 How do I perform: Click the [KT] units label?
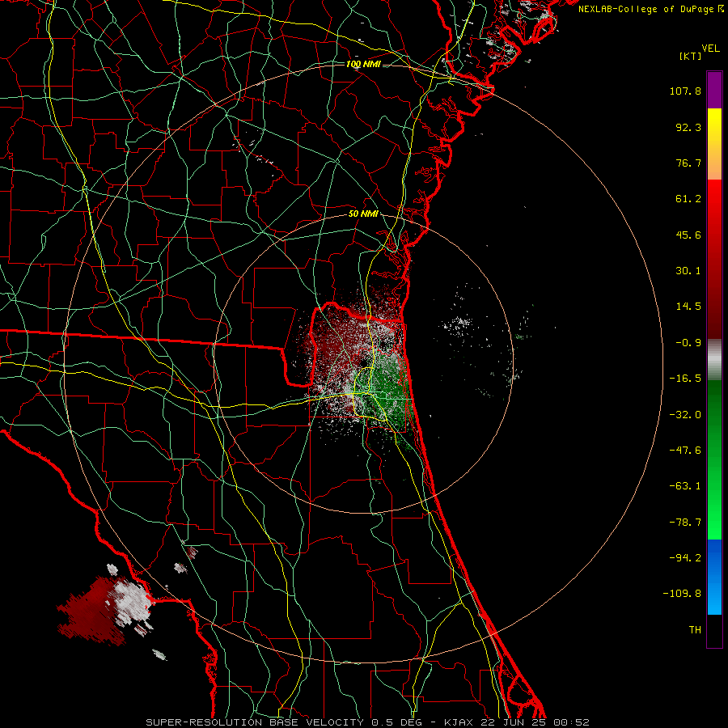click(x=691, y=56)
